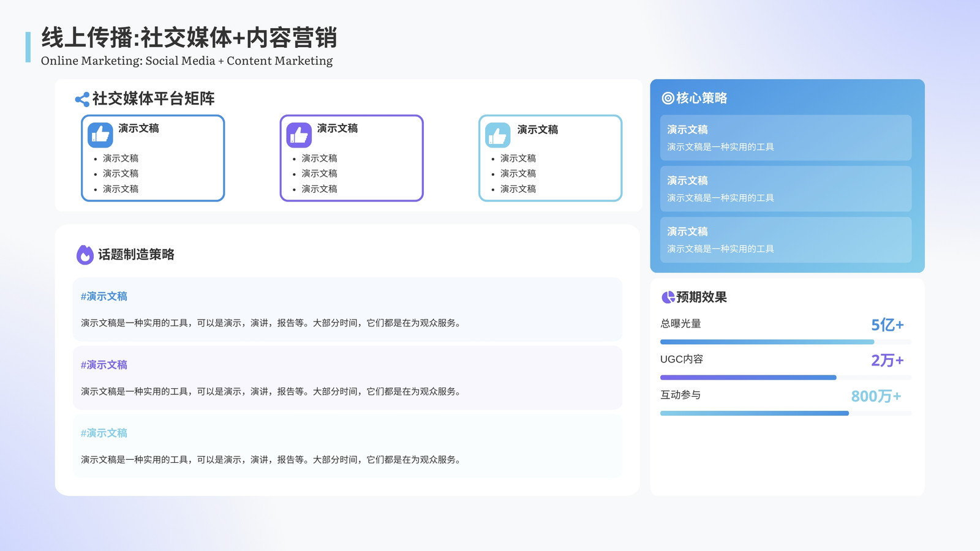Click the 互动参与 progress bar
Viewport: 980px width, 551px height.
pos(786,413)
